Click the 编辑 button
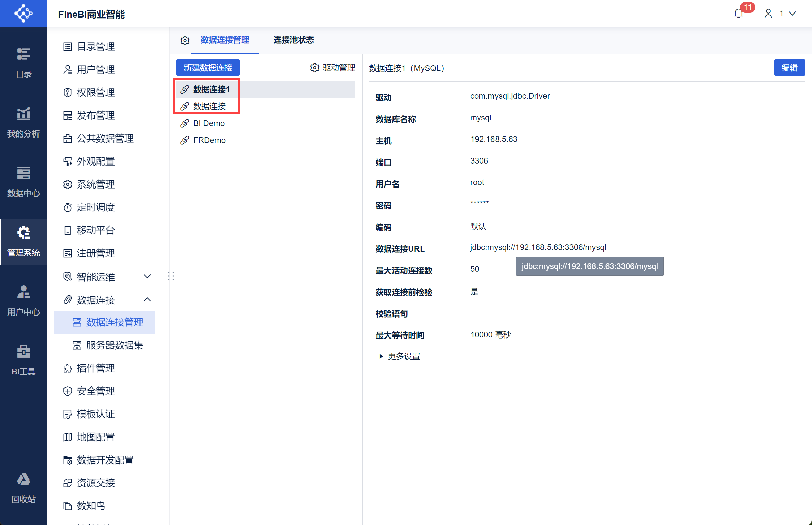This screenshot has height=525, width=812. pyautogui.click(x=789, y=68)
